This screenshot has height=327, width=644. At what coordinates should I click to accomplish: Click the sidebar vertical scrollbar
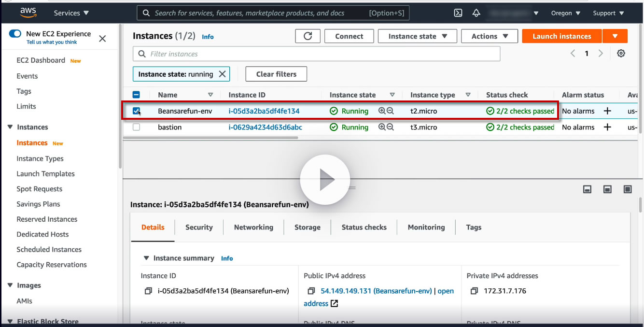pyautogui.click(x=119, y=97)
